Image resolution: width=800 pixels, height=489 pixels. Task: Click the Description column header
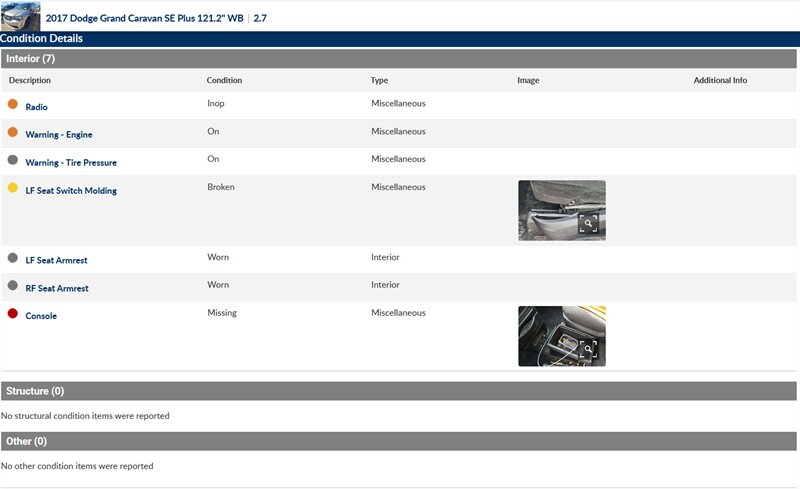point(30,80)
